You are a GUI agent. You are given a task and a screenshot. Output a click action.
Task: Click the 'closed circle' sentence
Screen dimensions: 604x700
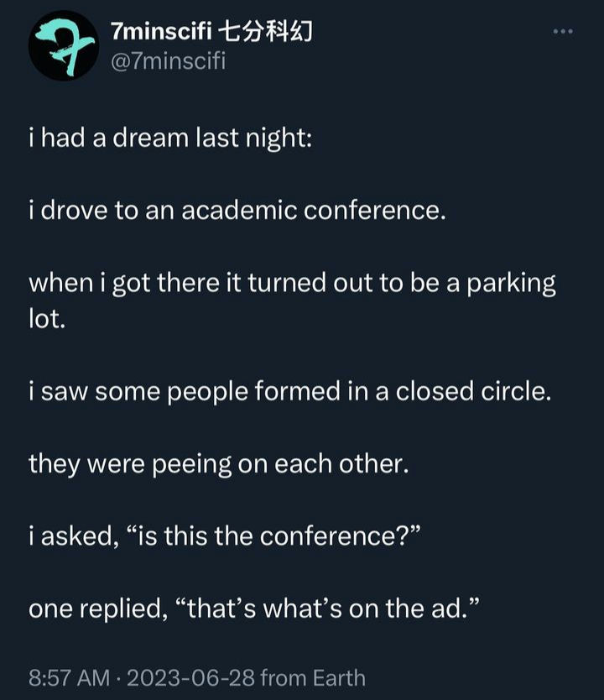tap(290, 391)
